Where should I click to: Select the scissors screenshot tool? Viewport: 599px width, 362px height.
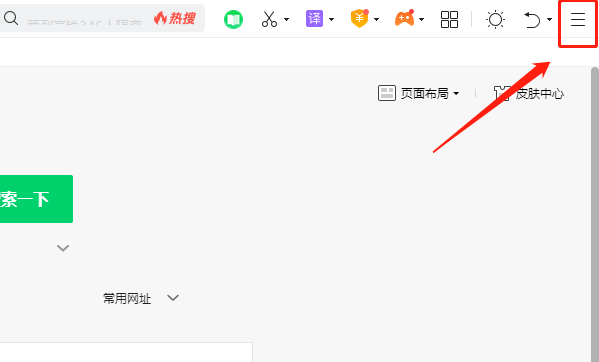click(269, 19)
